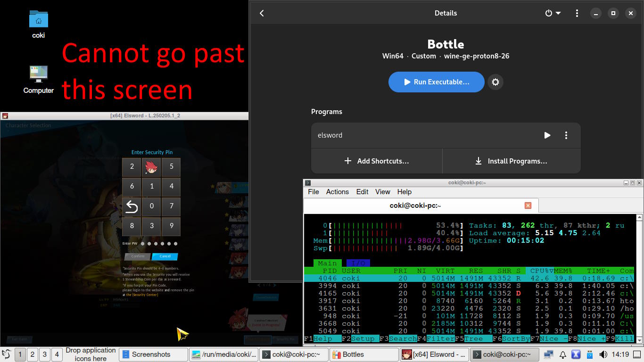This screenshot has height=362, width=644.
Task: Select the Main tab in htop
Action: coord(327,263)
